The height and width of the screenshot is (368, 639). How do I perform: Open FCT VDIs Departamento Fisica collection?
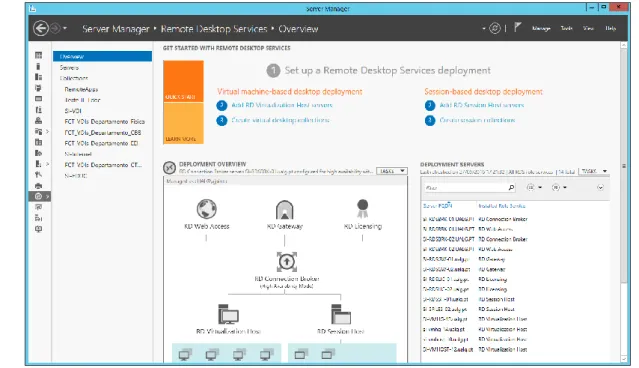pyautogui.click(x=104, y=121)
